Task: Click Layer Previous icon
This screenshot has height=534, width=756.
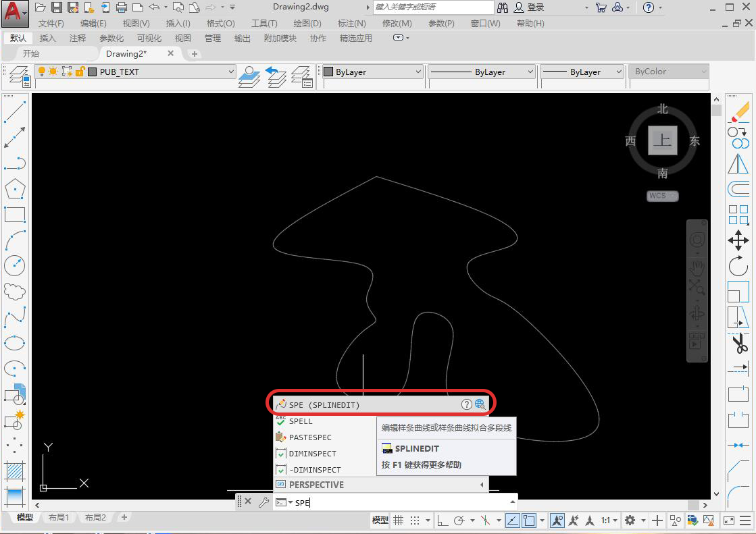Action: (x=276, y=76)
